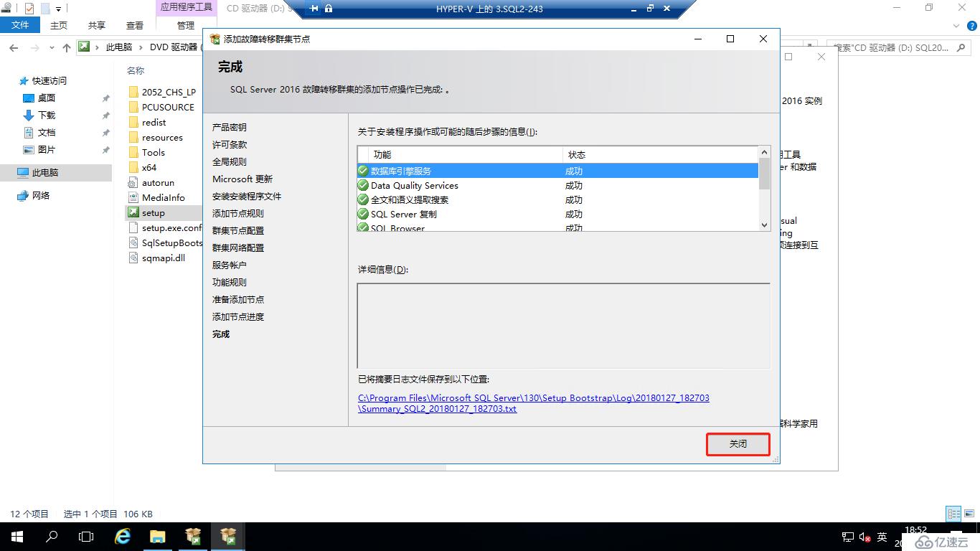Viewport: 980px width, 551px height.
Task: Open the Windows Start menu
Action: pos(17,537)
